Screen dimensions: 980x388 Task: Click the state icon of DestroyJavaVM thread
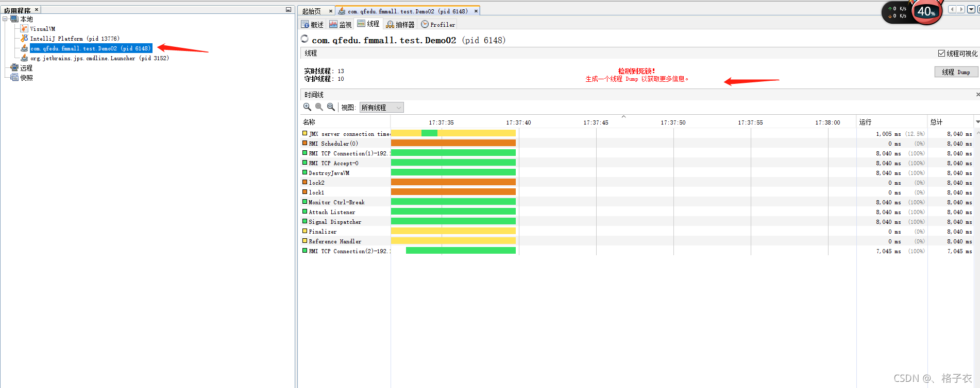coord(305,172)
